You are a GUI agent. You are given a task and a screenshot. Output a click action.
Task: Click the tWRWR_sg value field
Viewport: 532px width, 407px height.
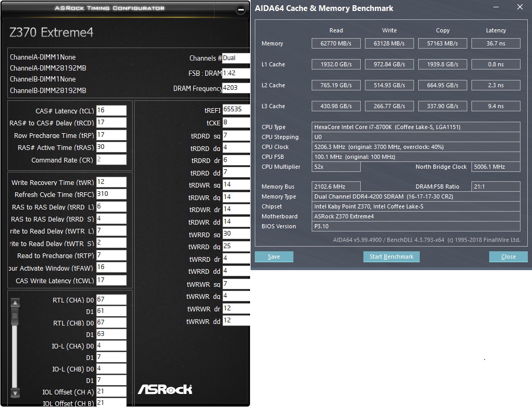click(236, 284)
